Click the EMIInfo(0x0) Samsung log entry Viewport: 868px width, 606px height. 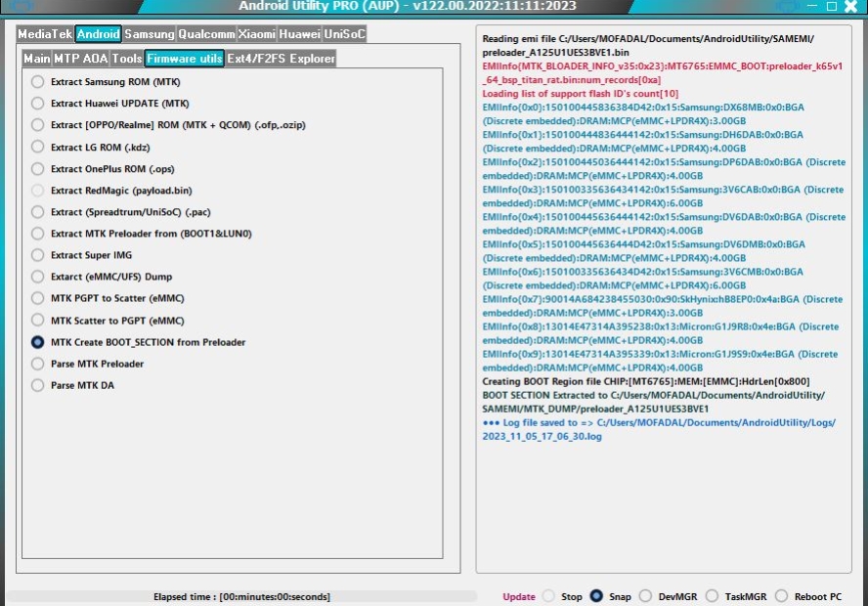tap(643, 114)
